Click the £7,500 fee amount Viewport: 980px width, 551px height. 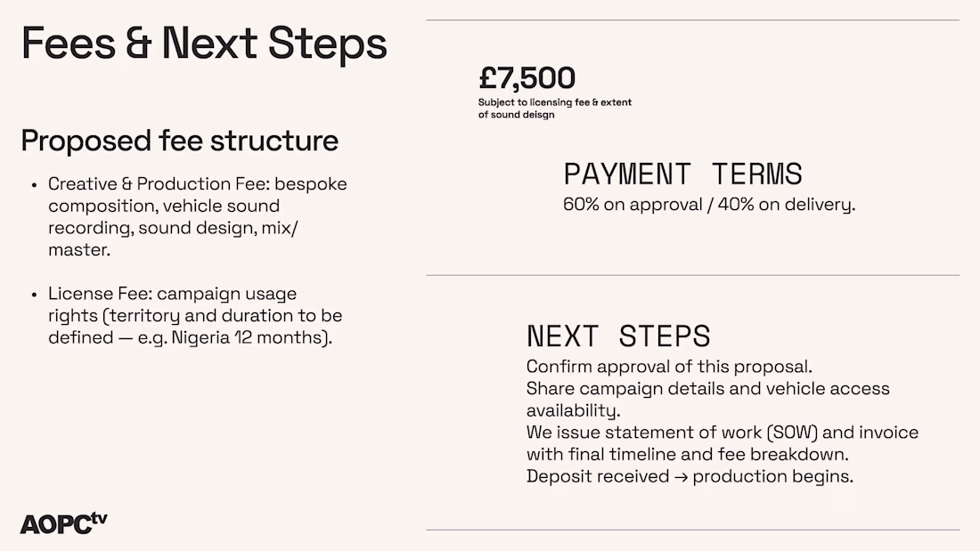[527, 78]
